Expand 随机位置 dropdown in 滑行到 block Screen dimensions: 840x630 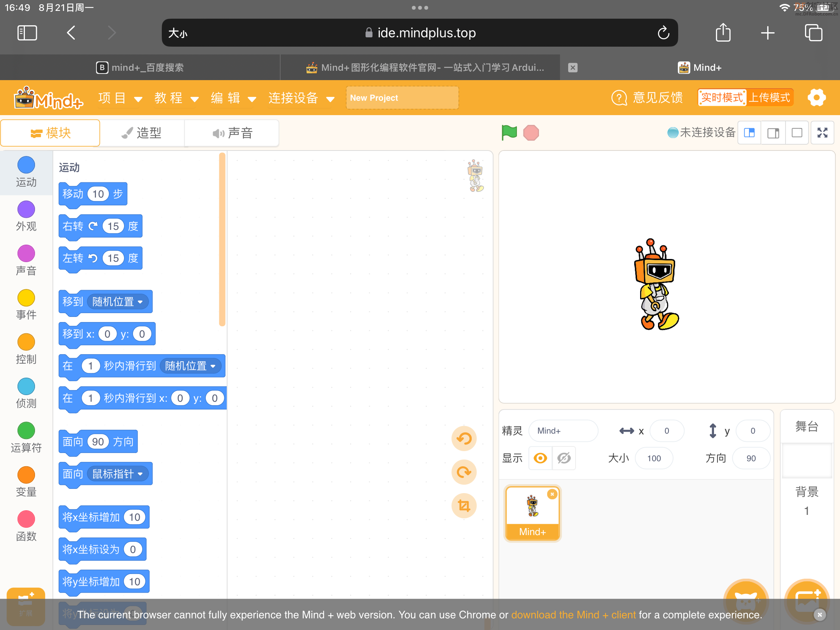191,366
